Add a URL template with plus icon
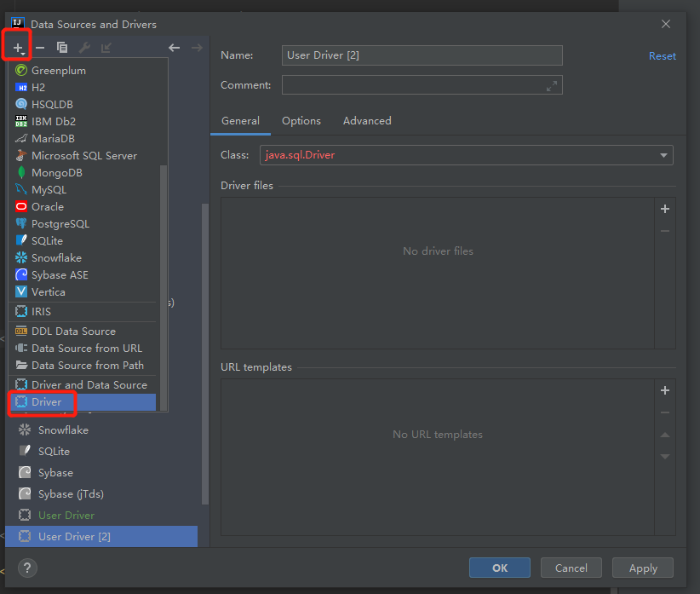Viewport: 700px width, 594px height. (x=665, y=390)
